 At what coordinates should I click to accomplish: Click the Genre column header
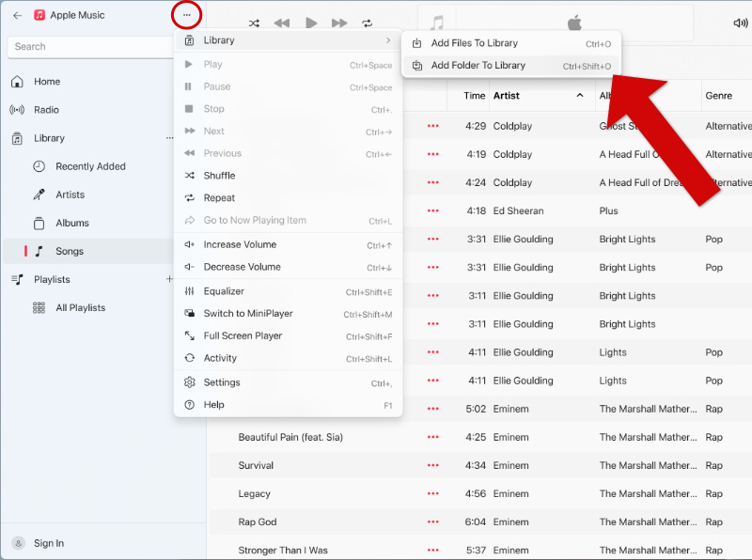pos(726,96)
